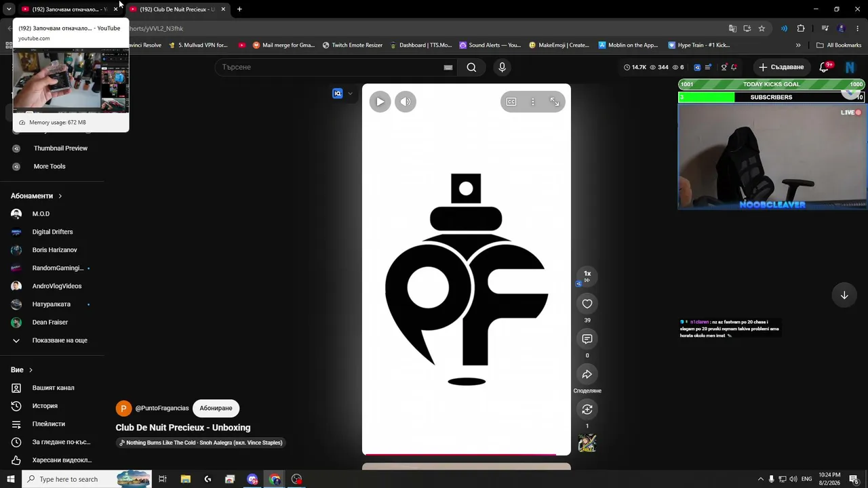
Task: Open the short's three-dot options menu
Action: 533,102
